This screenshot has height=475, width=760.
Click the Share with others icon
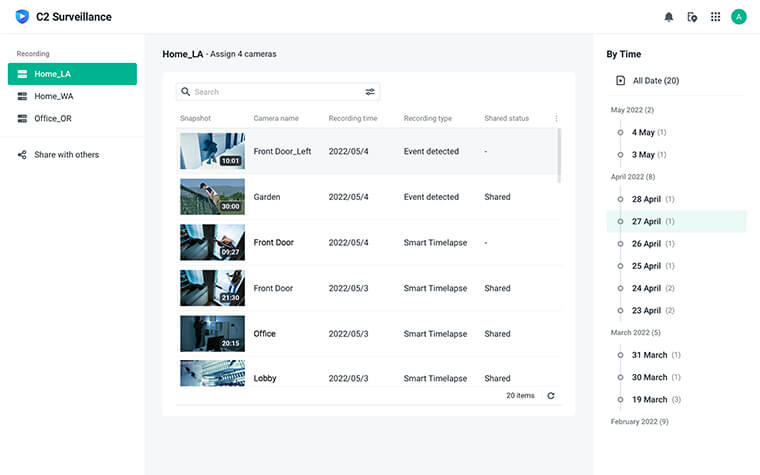[22, 155]
